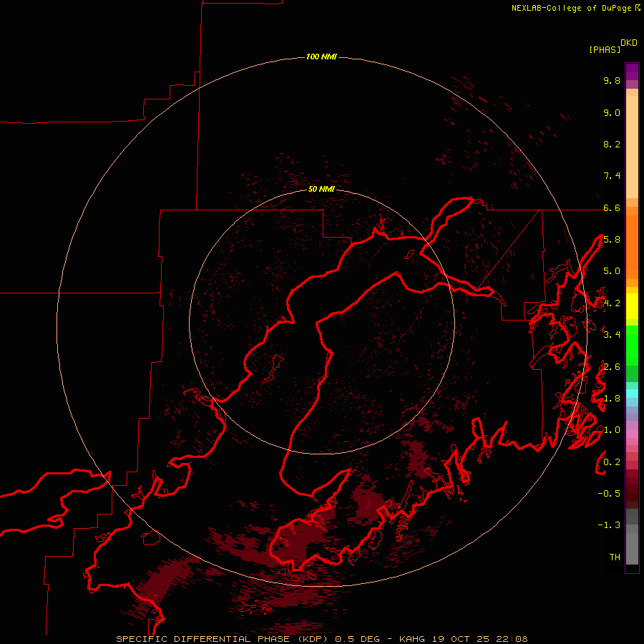Click the cyan swatch on the colorbar
The width and height of the screenshot is (644, 644).
pyautogui.click(x=632, y=394)
